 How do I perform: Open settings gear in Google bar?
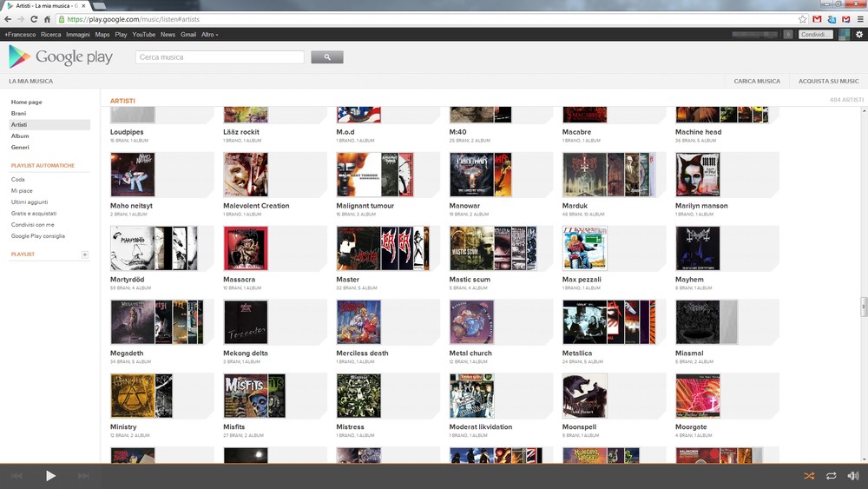click(858, 35)
